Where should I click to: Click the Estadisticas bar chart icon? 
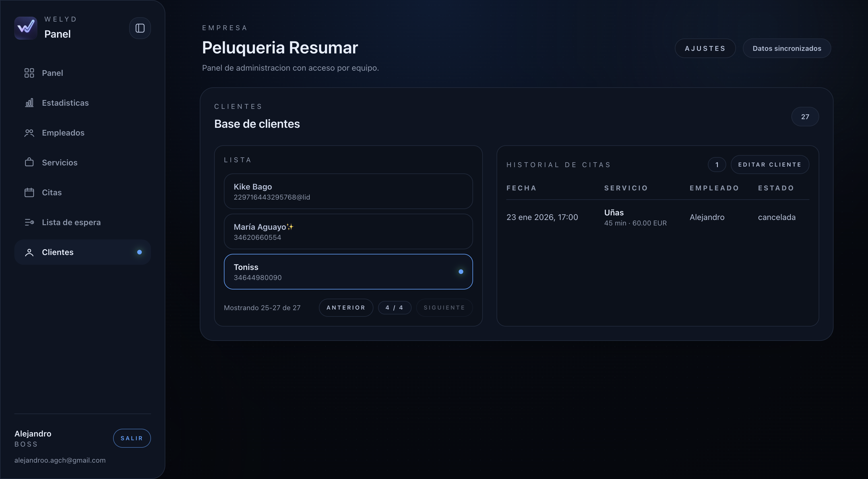pos(29,103)
